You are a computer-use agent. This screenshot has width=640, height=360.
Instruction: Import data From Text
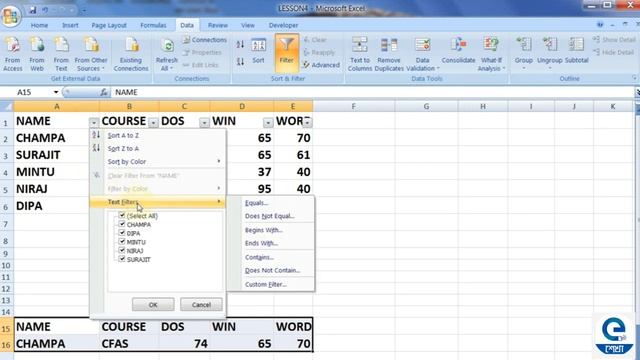61,54
